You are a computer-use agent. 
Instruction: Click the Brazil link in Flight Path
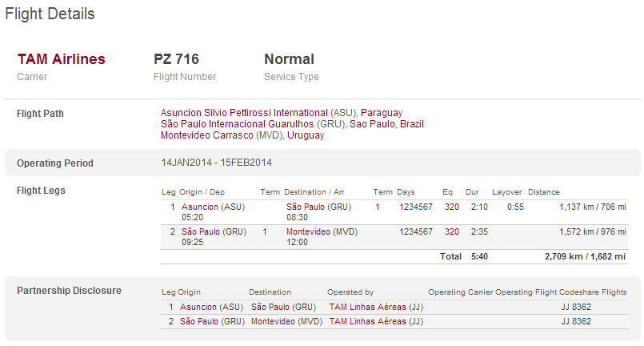point(411,124)
